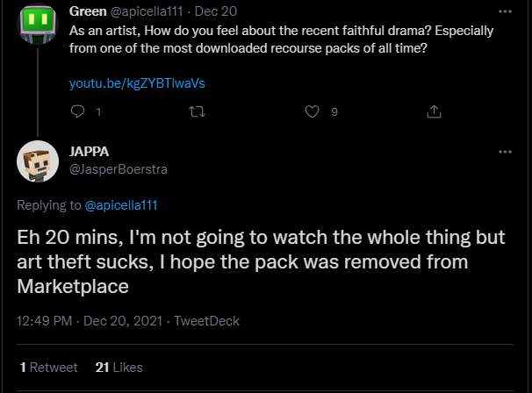Image resolution: width=532 pixels, height=393 pixels.
Task: Click the @apicella111 handle beside Green
Action: click(145, 13)
